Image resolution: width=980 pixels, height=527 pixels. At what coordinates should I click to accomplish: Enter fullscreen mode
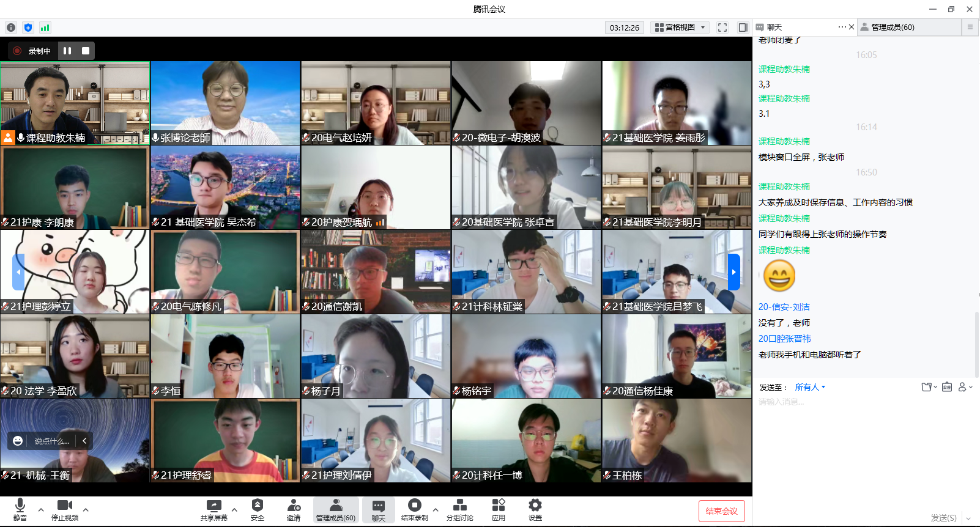click(x=722, y=28)
